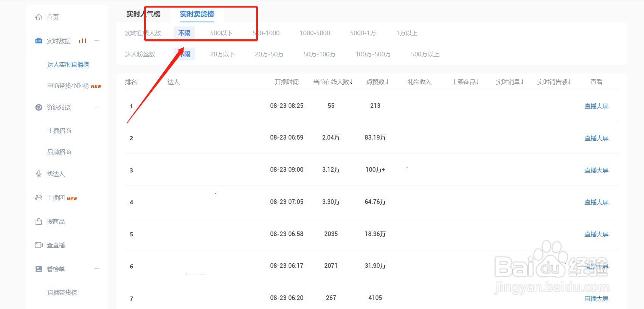Click the 资源对接 sidebar icon
The height and width of the screenshot is (309, 644).
point(39,107)
